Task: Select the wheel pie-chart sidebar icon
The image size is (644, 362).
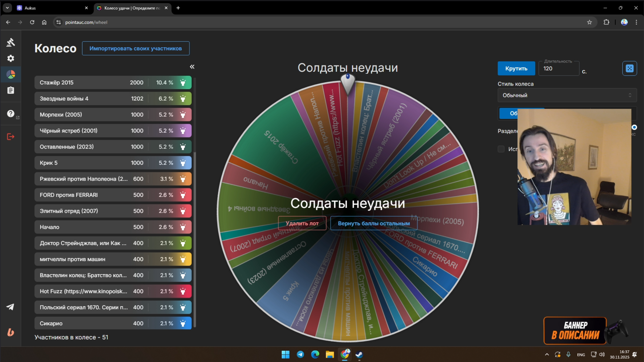Action: pos(10,74)
